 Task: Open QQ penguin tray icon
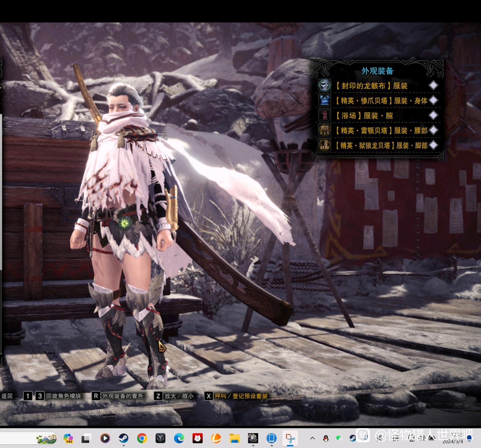tap(326, 438)
